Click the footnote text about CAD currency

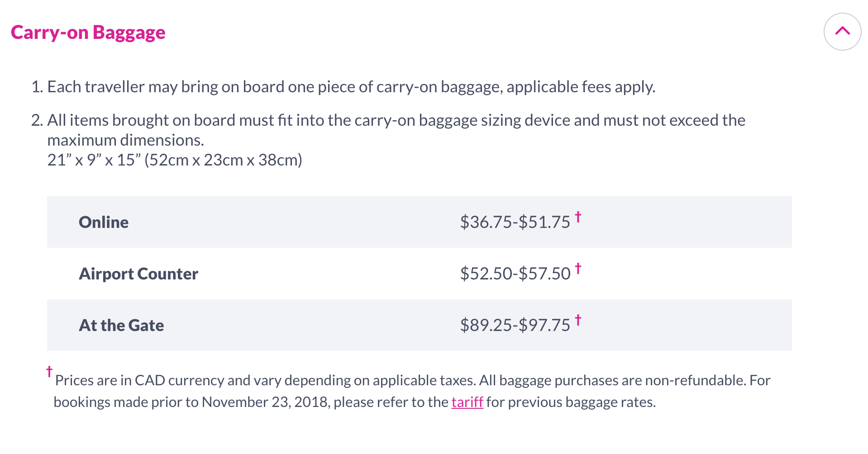pos(412,380)
